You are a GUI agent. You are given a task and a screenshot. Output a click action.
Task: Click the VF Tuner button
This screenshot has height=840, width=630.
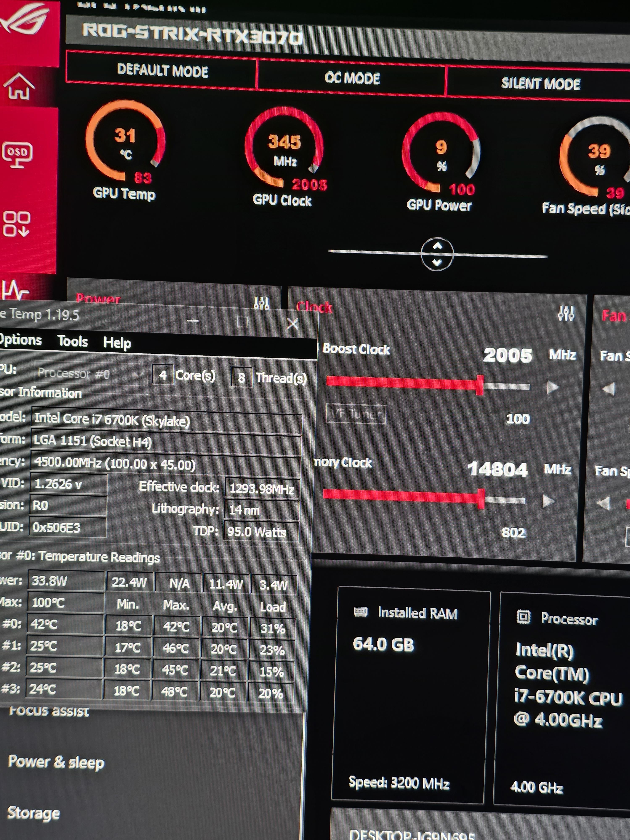point(356,414)
